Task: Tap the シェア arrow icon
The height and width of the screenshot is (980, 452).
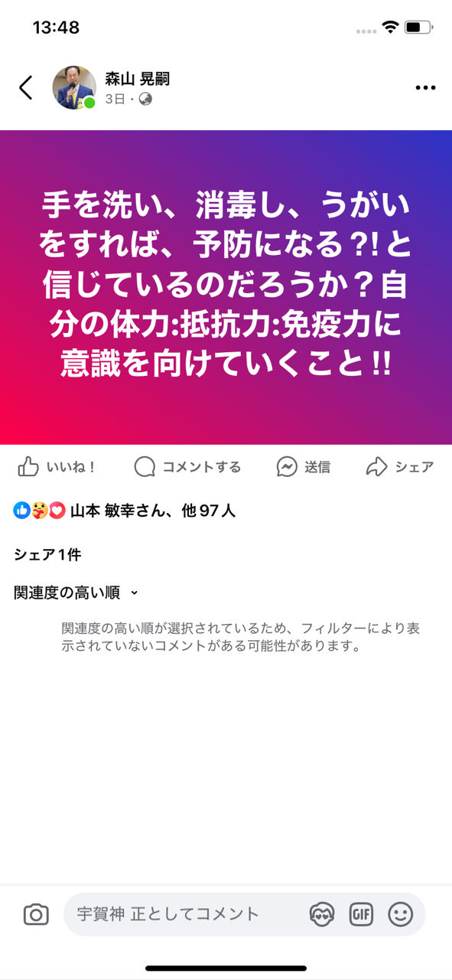Action: coord(377,467)
